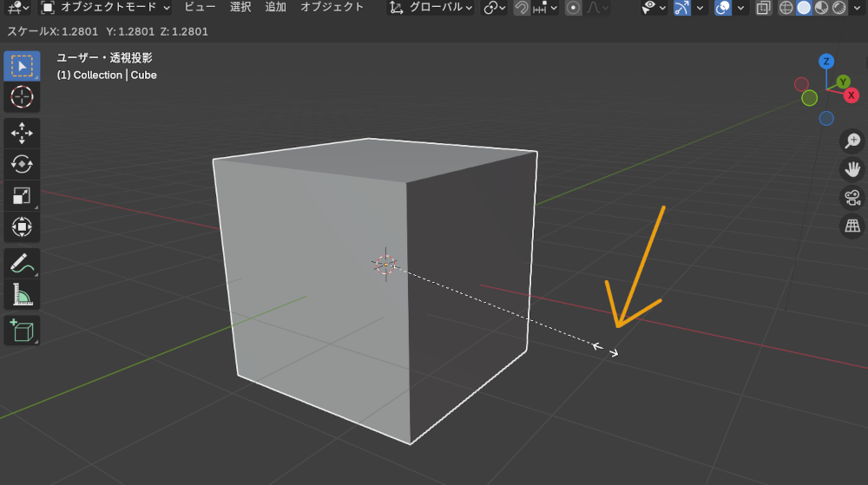Choose the Add Cube tool

pos(22,331)
